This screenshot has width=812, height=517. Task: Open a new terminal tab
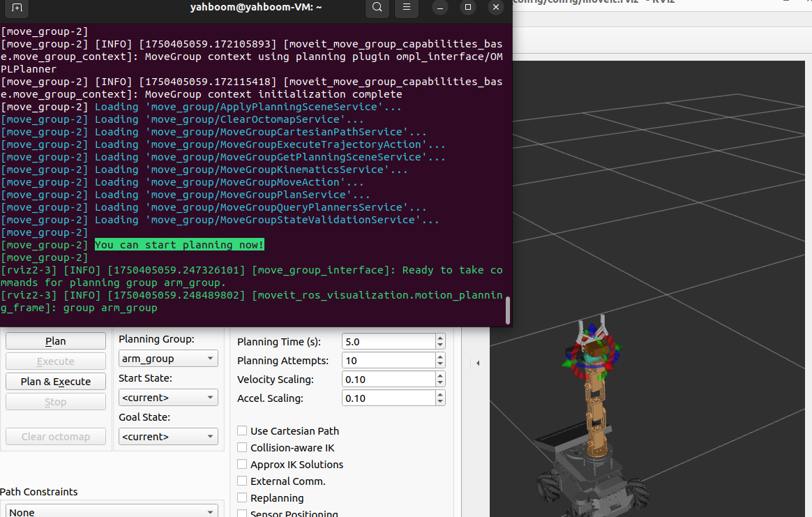(x=17, y=8)
